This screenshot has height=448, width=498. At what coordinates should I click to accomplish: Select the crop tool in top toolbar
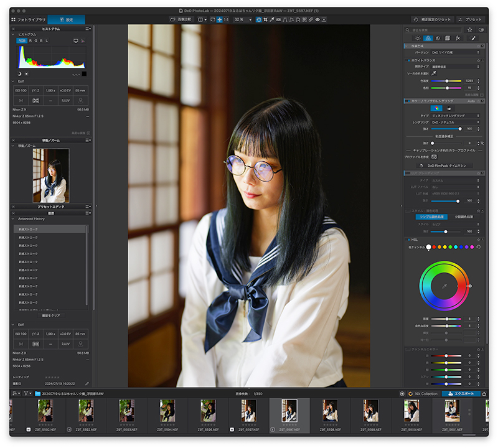tap(265, 20)
